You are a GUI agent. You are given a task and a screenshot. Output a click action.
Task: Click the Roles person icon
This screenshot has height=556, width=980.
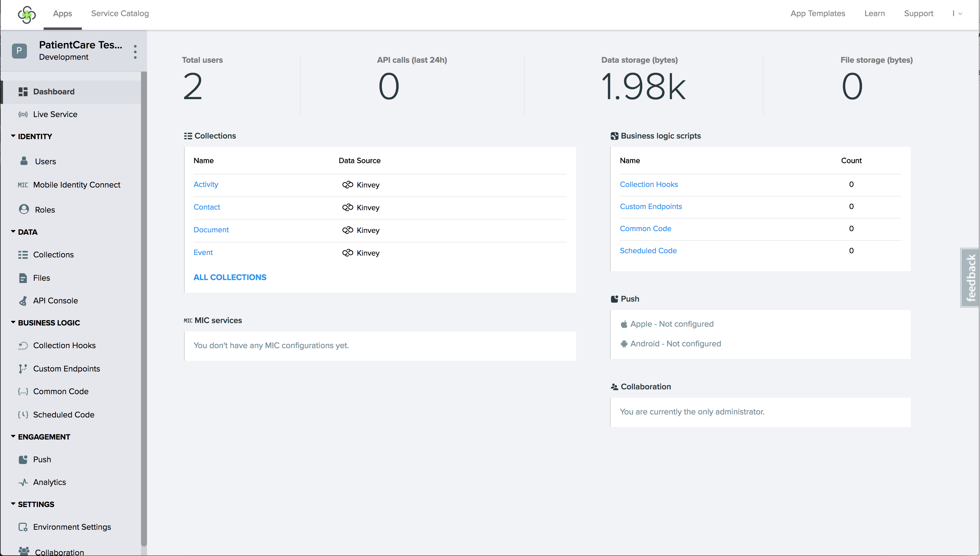click(24, 209)
